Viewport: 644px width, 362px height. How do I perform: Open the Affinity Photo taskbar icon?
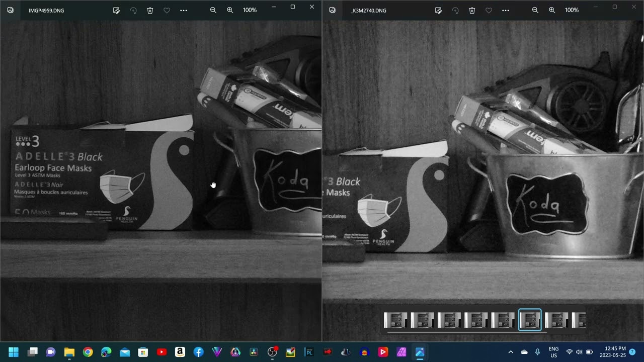click(x=401, y=352)
